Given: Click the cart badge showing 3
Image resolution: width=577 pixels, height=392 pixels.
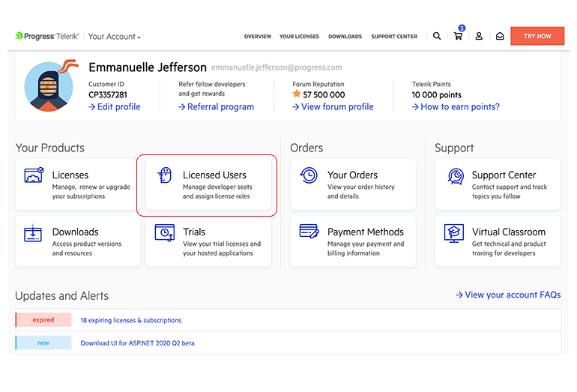Looking at the screenshot, I should point(462,28).
